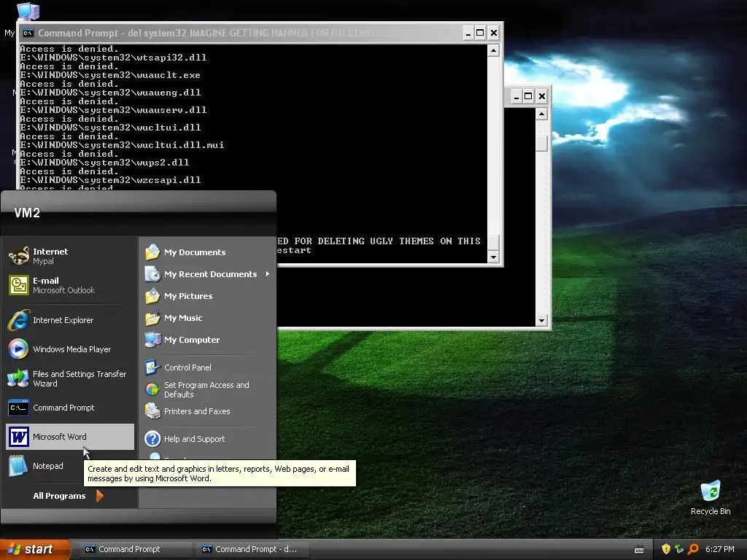Image resolution: width=747 pixels, height=560 pixels.
Task: Minimize the back Command Prompt window
Action: [x=516, y=97]
